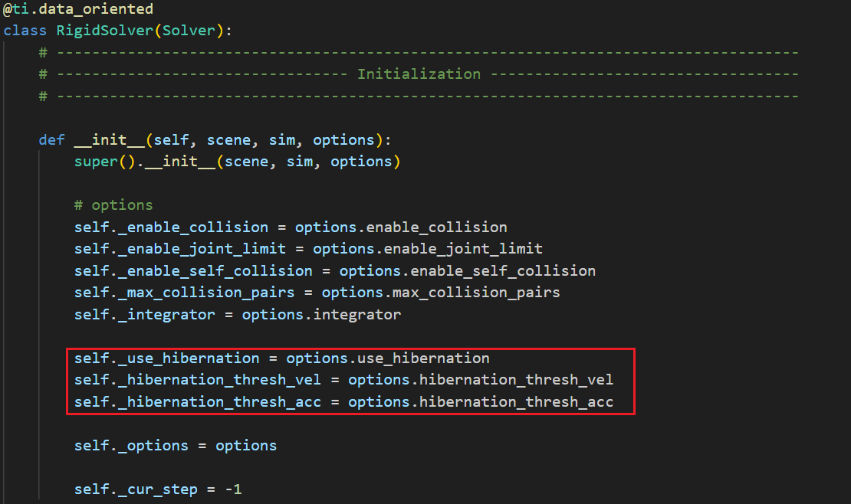Click the def keyword before __init__

51,140
